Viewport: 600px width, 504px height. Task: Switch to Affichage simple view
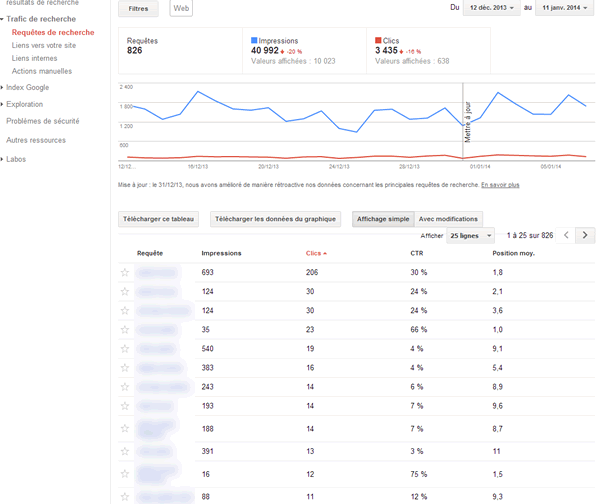[383, 219]
